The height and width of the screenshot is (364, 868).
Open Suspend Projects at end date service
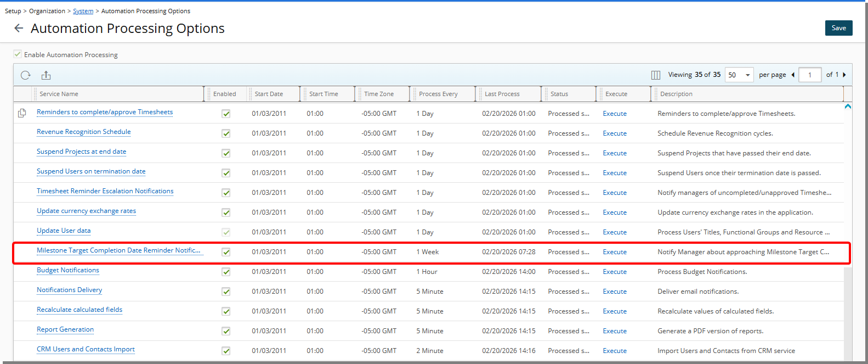coord(81,152)
